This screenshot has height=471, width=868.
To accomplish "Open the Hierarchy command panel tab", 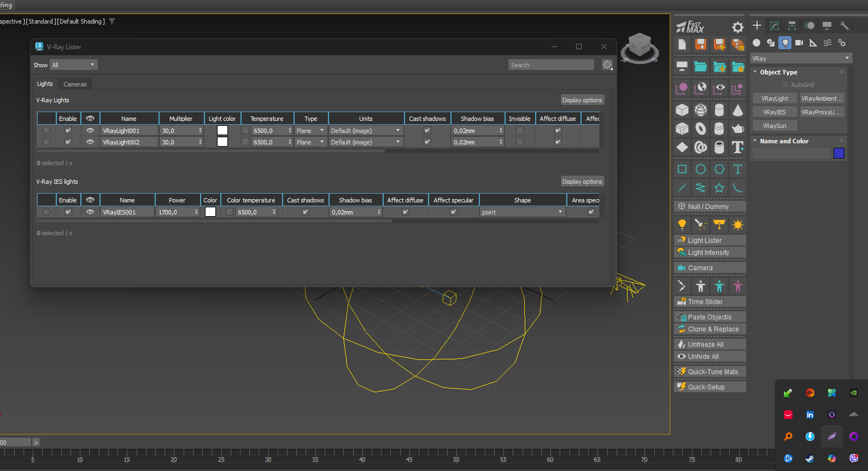I will [x=792, y=26].
